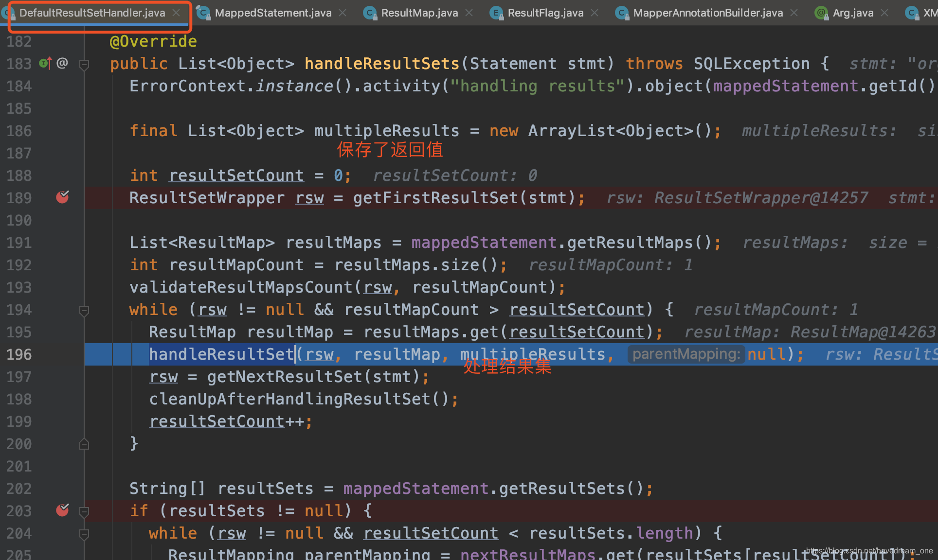Switch to the ResultMap.java tab

[419, 13]
